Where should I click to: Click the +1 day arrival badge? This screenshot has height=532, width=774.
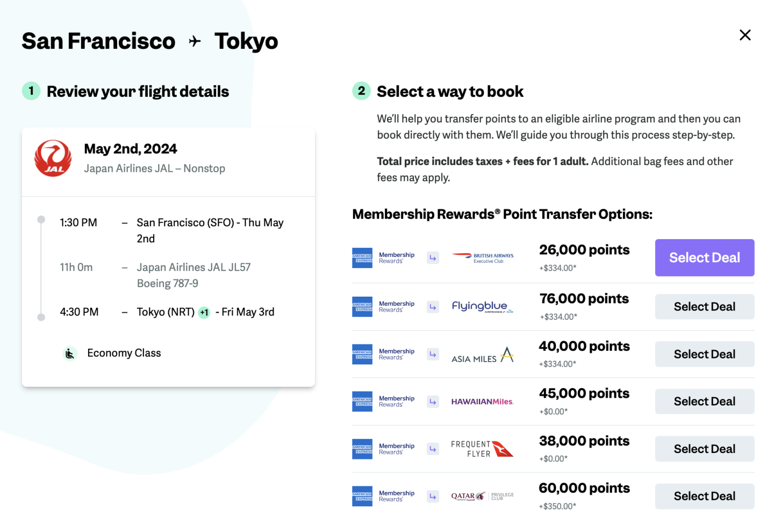(204, 312)
